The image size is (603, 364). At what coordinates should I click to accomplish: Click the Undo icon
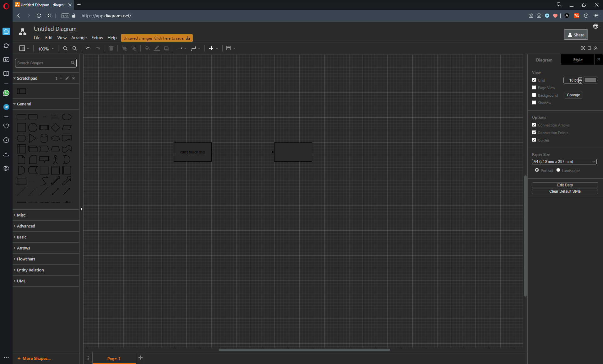point(88,48)
